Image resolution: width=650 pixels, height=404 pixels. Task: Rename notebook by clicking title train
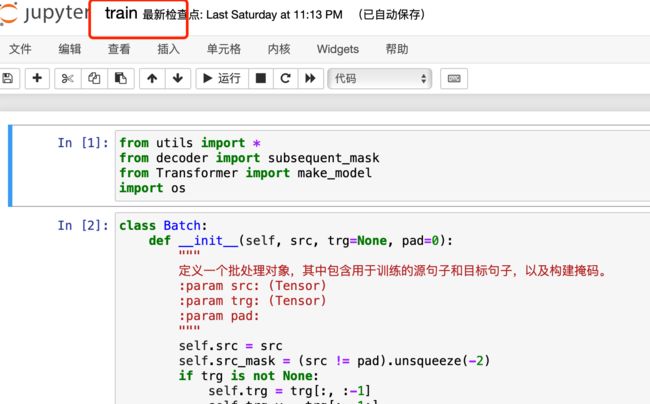point(121,13)
